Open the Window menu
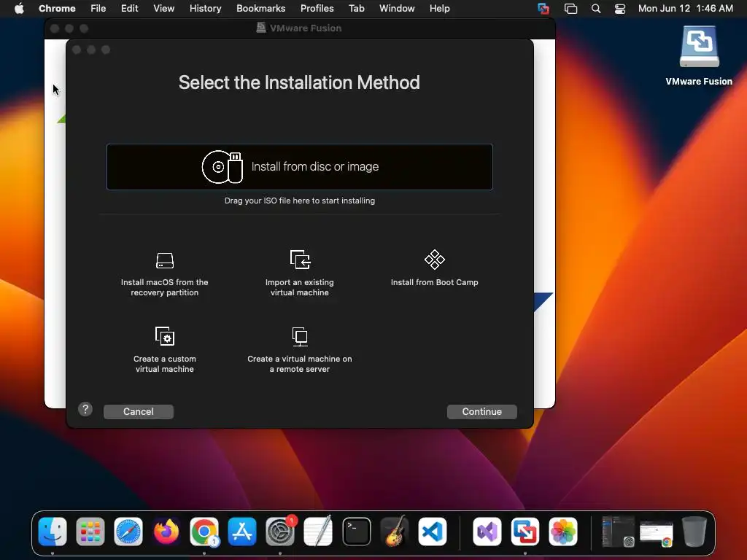The height and width of the screenshot is (560, 747). click(397, 8)
